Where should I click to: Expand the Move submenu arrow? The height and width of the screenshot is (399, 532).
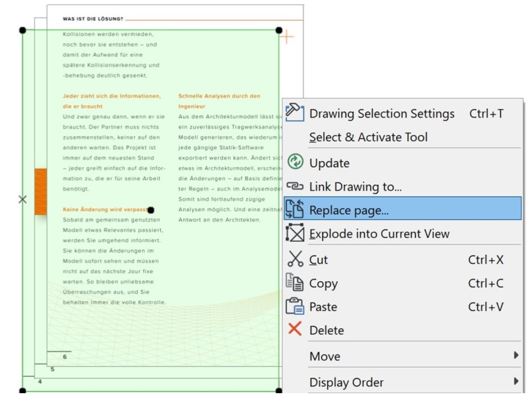click(516, 355)
